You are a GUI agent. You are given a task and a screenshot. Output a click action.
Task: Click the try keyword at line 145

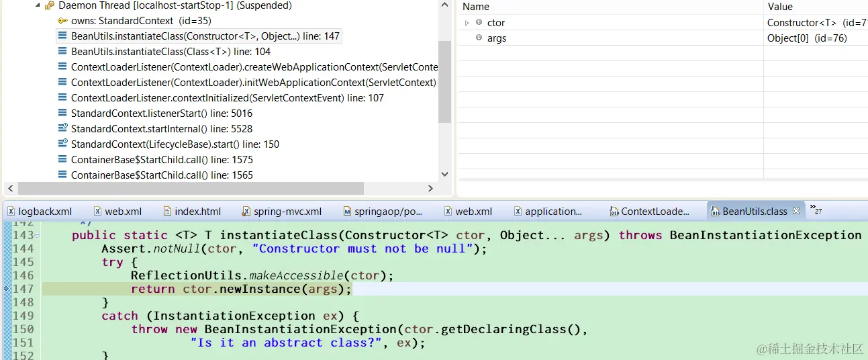(x=111, y=262)
